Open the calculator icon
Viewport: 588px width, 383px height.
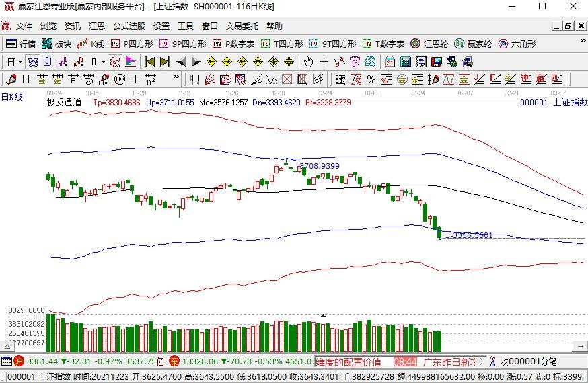(x=406, y=62)
